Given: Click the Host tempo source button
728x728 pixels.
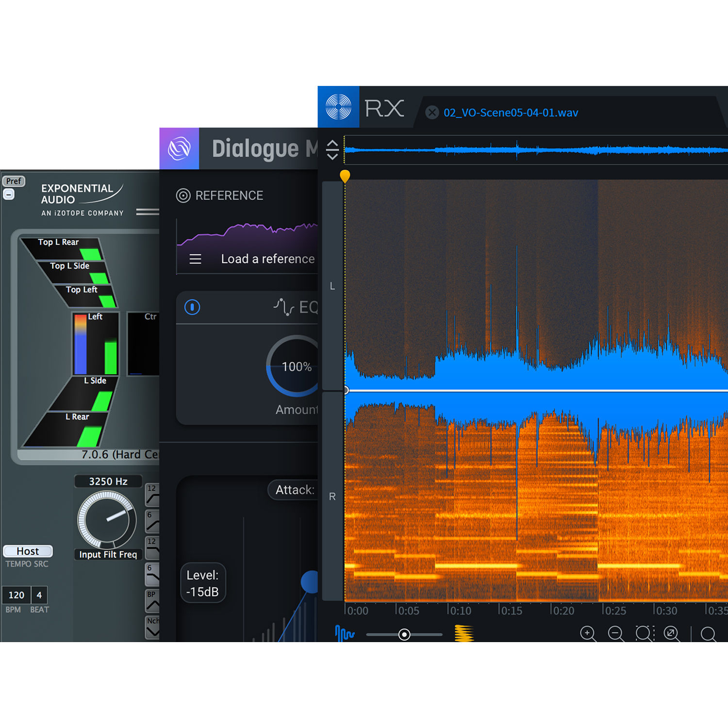Looking at the screenshot, I should click(x=28, y=551).
